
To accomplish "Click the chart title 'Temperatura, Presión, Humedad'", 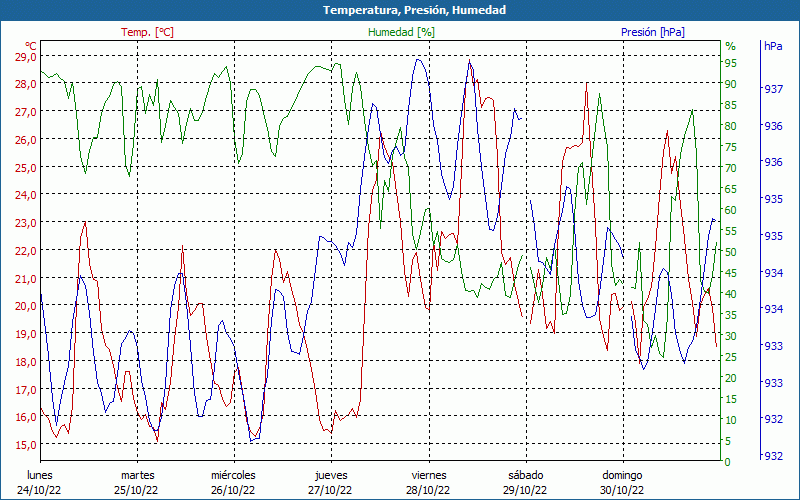I will pos(414,10).
